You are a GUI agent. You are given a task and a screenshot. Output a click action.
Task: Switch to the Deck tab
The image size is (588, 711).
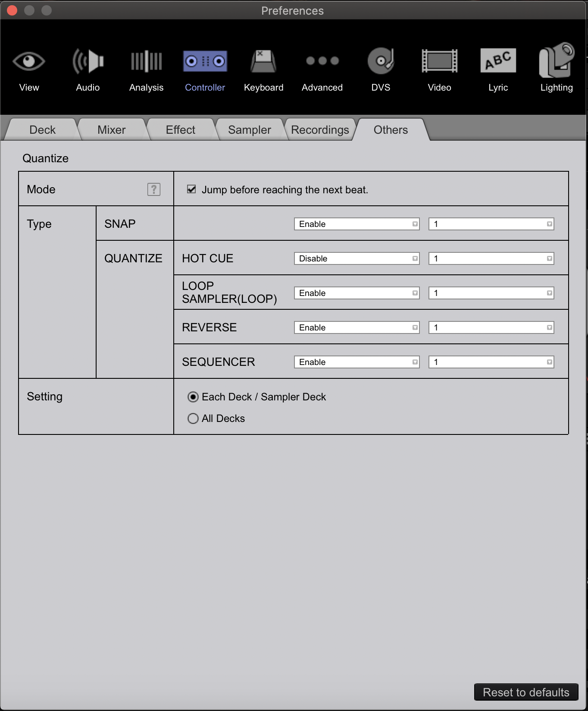(42, 130)
